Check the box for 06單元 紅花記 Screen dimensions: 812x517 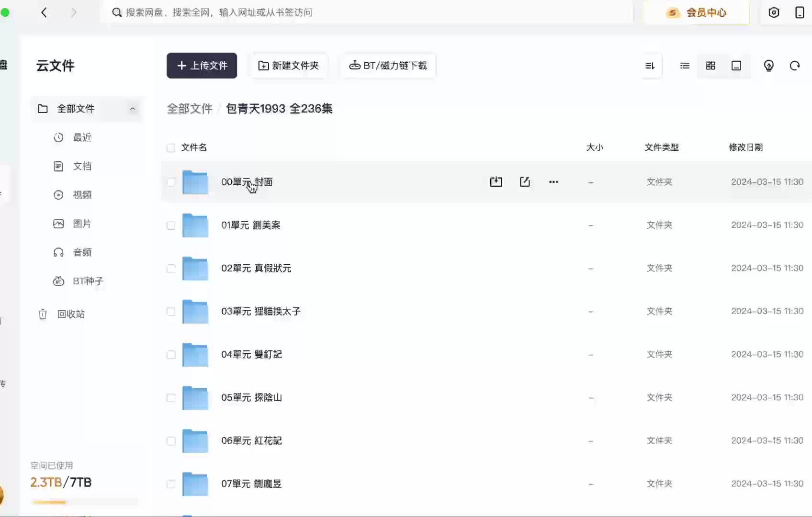[171, 440]
